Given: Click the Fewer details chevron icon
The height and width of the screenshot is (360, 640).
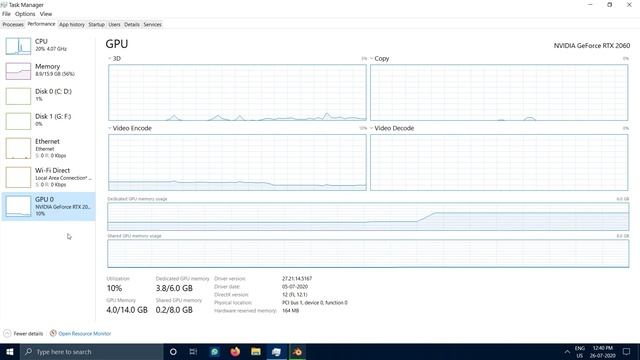Looking at the screenshot, I should (x=7, y=333).
